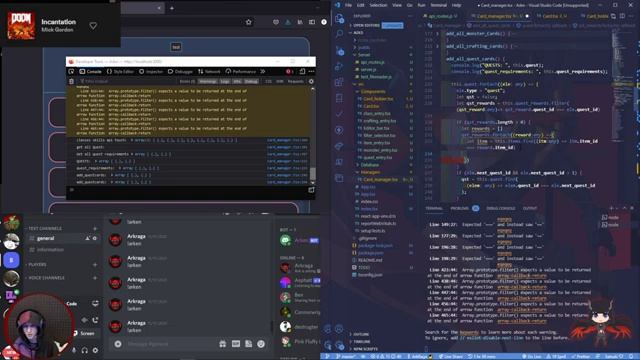
Task: Open Discord user settings gear icon
Action: [95, 350]
